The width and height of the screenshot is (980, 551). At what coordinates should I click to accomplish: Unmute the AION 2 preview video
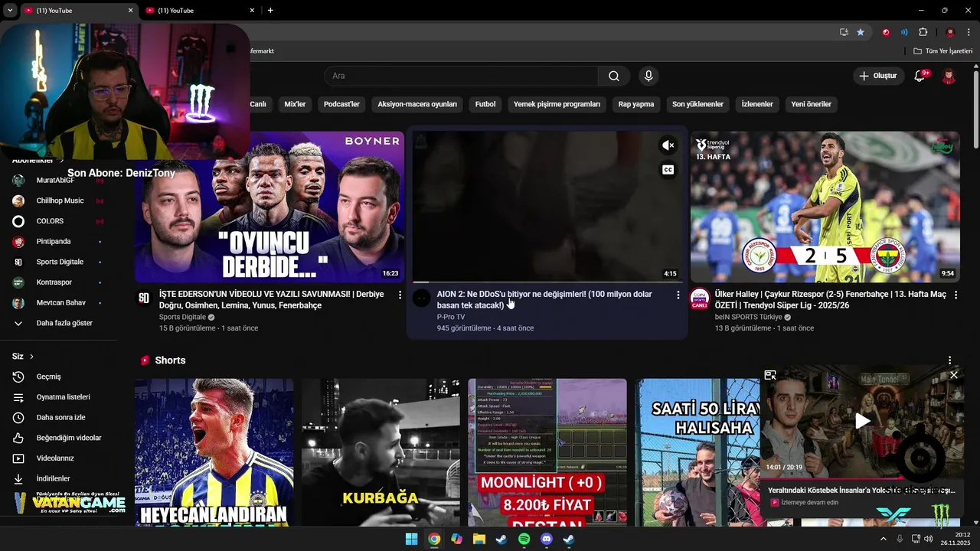pos(668,145)
